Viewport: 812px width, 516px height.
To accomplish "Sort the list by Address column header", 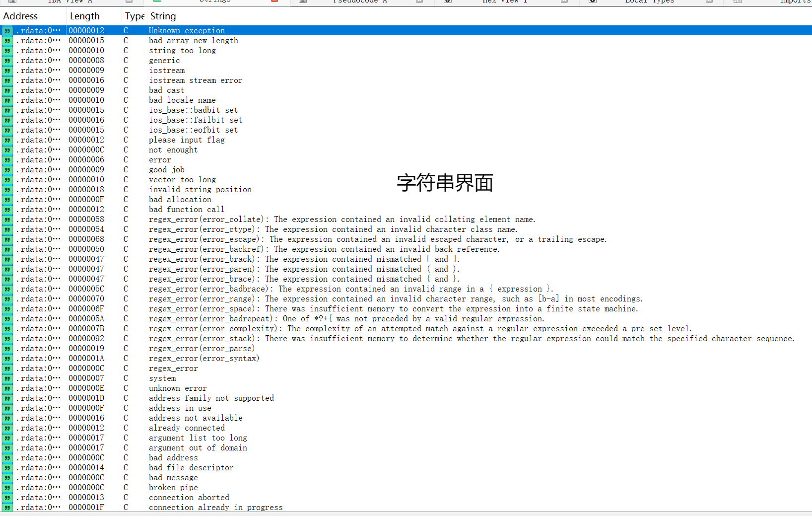I will click(x=20, y=16).
